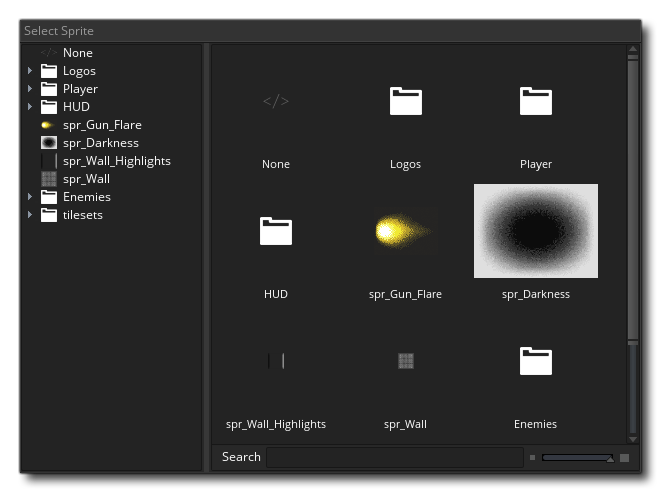Select the spr_Wall tile icon in grid
Screen dimensions: 661x493
405,361
